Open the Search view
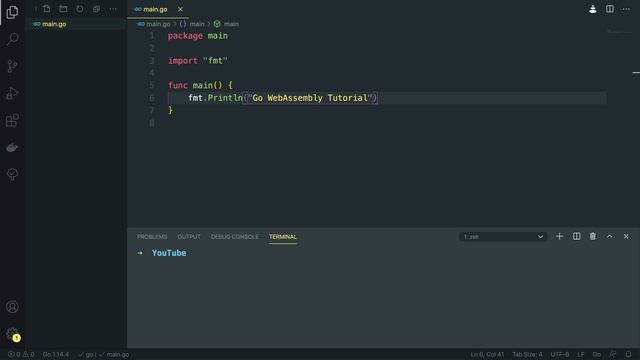Viewport: 640px width, 360px height. 12,39
